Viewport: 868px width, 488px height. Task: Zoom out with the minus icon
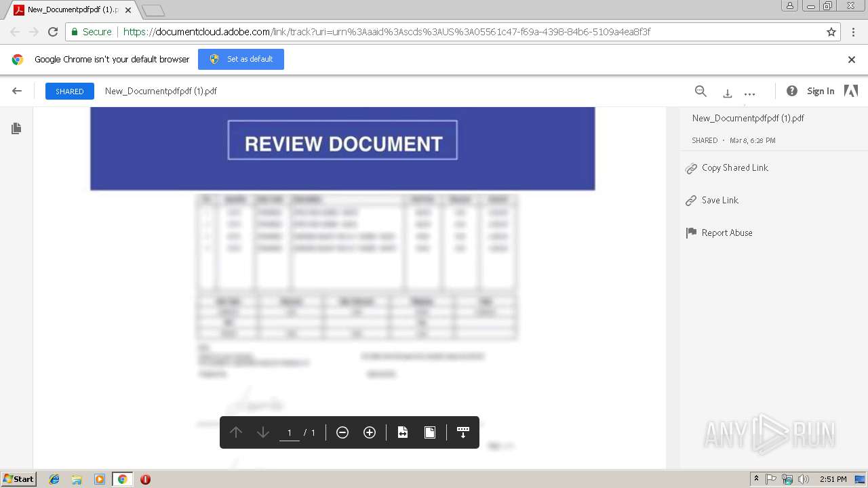pos(342,432)
